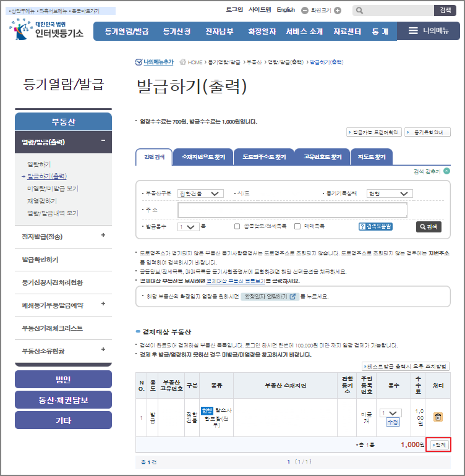Open 서비스 소개 main menu
Image resolution: width=465 pixels, height=476 pixels.
coord(304,32)
